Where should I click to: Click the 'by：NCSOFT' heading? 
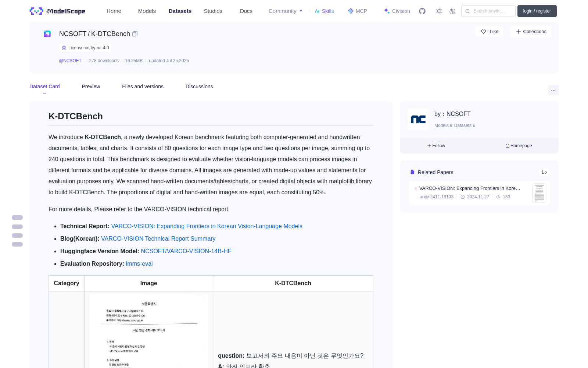pyautogui.click(x=452, y=114)
